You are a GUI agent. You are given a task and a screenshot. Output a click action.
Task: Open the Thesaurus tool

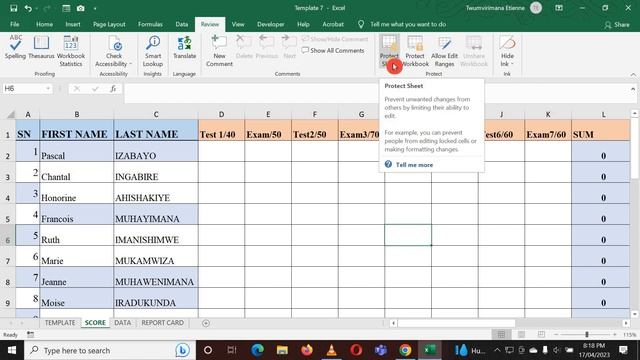point(41,47)
